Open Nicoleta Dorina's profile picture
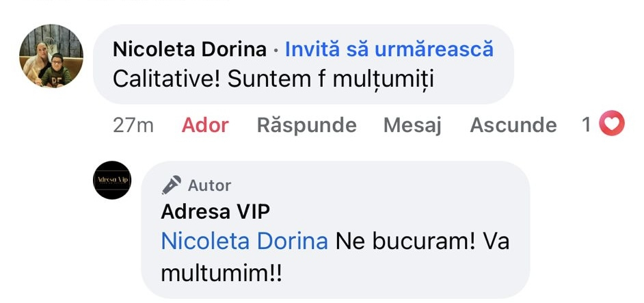Image resolution: width=644 pixels, height=303 pixels. coord(51,56)
